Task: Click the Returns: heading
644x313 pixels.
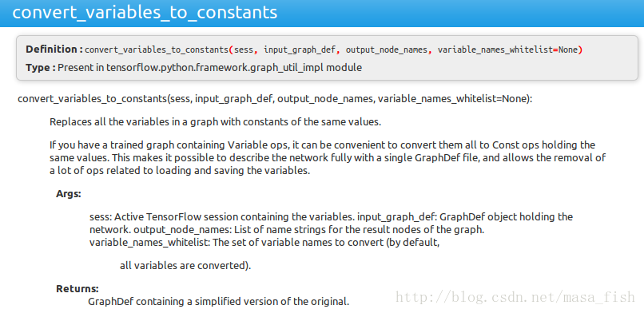Action: pyautogui.click(x=78, y=288)
